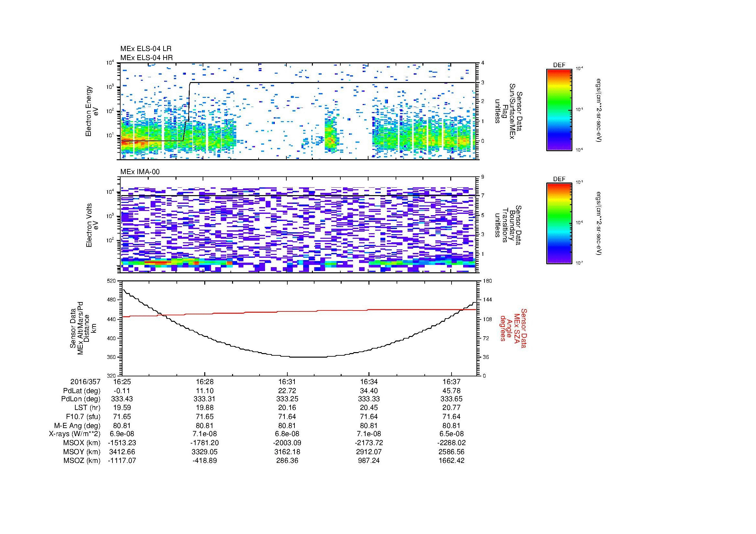Viewport: 756px width, 534px height.
Task: Click the 'MEx ELS-04 HR' plot title
Action: click(x=146, y=58)
